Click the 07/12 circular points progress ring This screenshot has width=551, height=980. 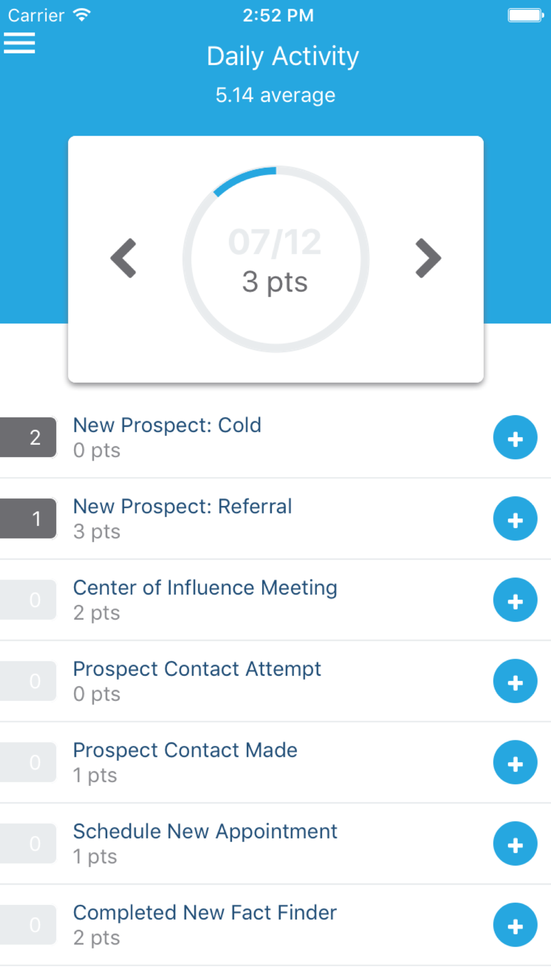pos(275,259)
